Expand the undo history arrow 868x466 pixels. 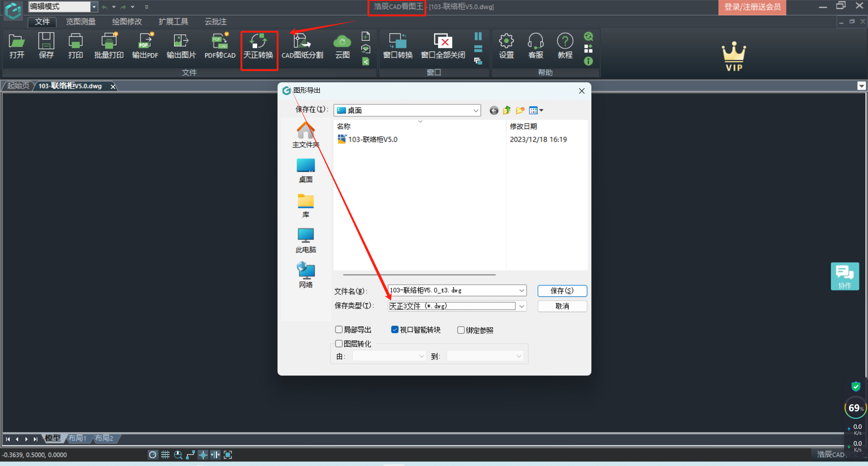(113, 7)
